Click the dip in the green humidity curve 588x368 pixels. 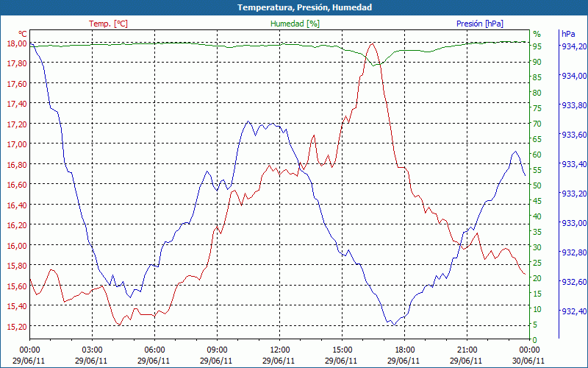click(374, 66)
